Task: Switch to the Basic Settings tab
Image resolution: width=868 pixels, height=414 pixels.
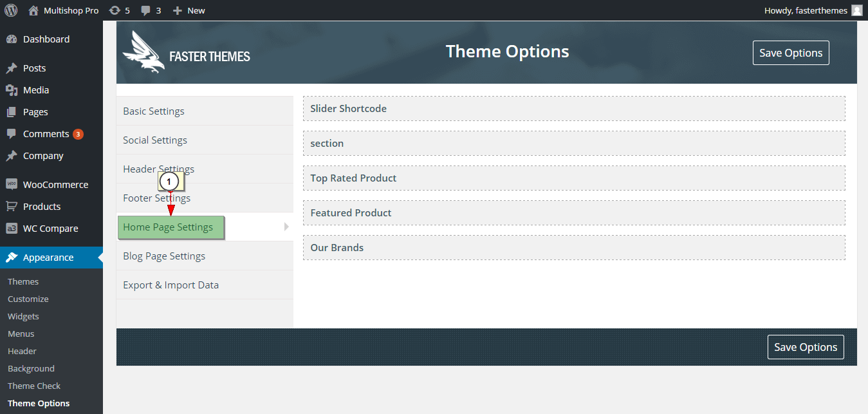Action: click(x=205, y=111)
